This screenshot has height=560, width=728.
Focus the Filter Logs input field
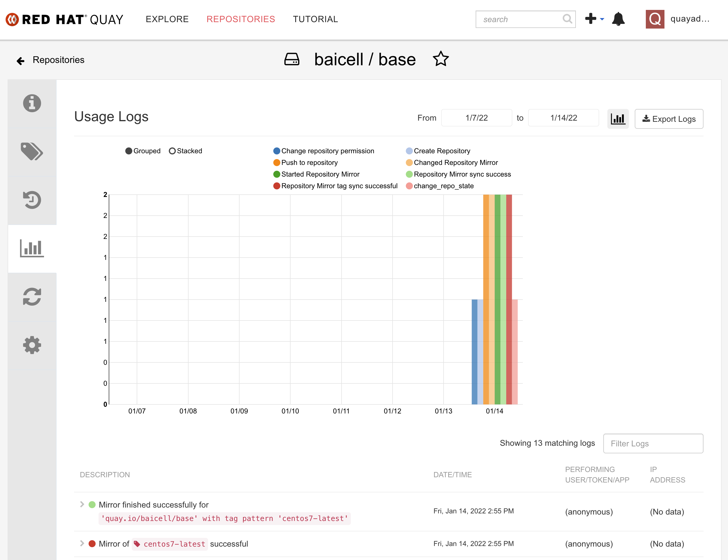point(653,443)
